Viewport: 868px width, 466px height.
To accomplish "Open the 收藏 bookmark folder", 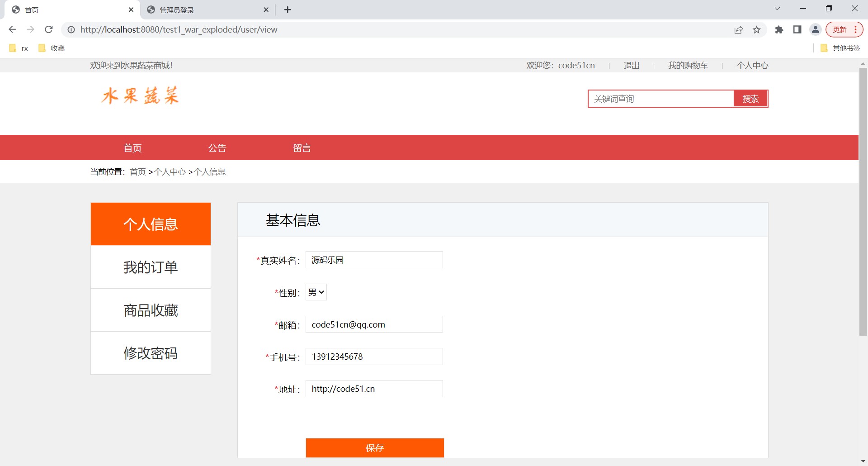I will pyautogui.click(x=52, y=48).
